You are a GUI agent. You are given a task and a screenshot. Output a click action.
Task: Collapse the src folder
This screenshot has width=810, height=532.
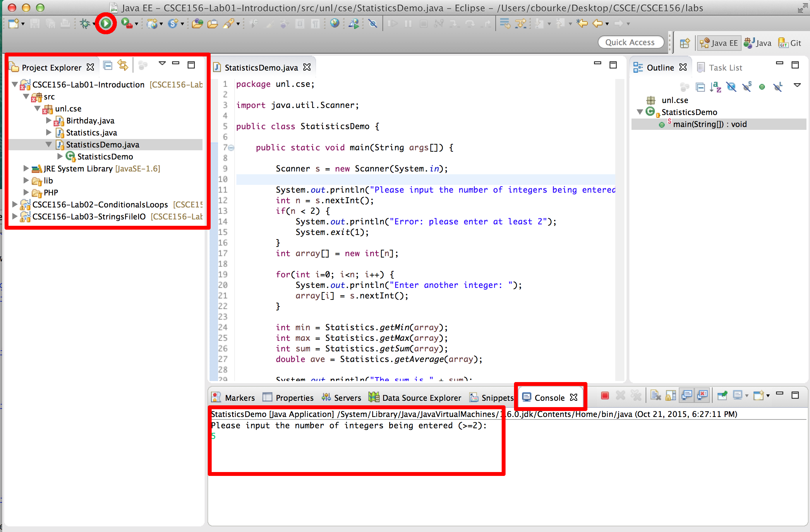(26, 97)
